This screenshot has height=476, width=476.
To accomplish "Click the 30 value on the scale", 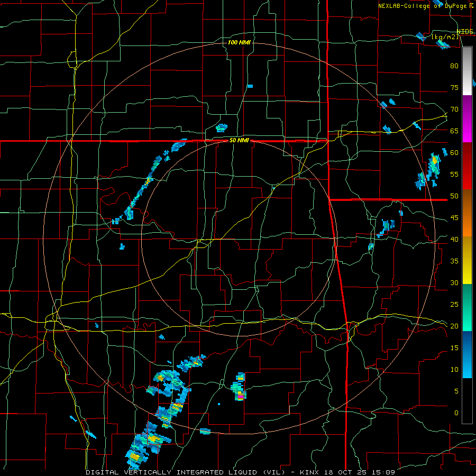I will tap(454, 283).
